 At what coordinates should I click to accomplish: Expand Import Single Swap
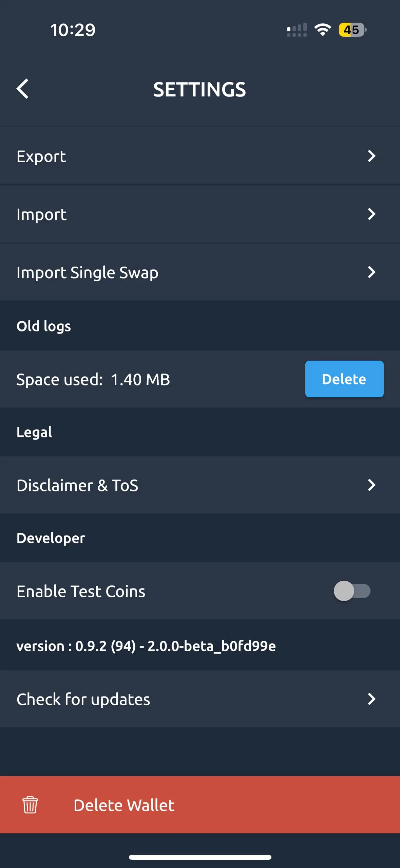372,272
